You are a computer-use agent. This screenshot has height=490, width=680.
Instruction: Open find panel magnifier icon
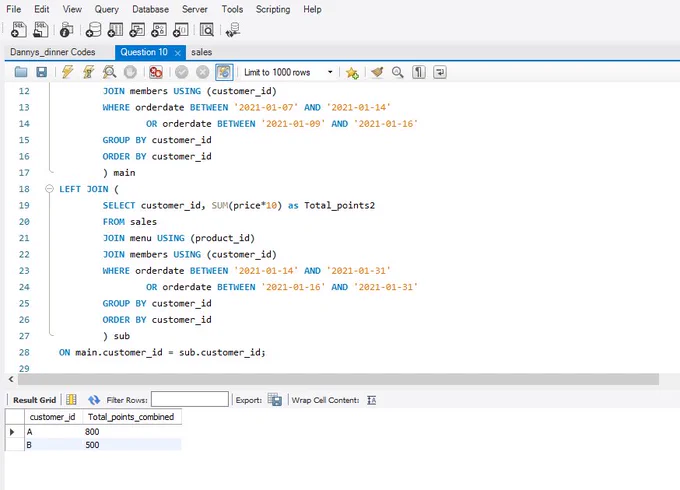[398, 72]
